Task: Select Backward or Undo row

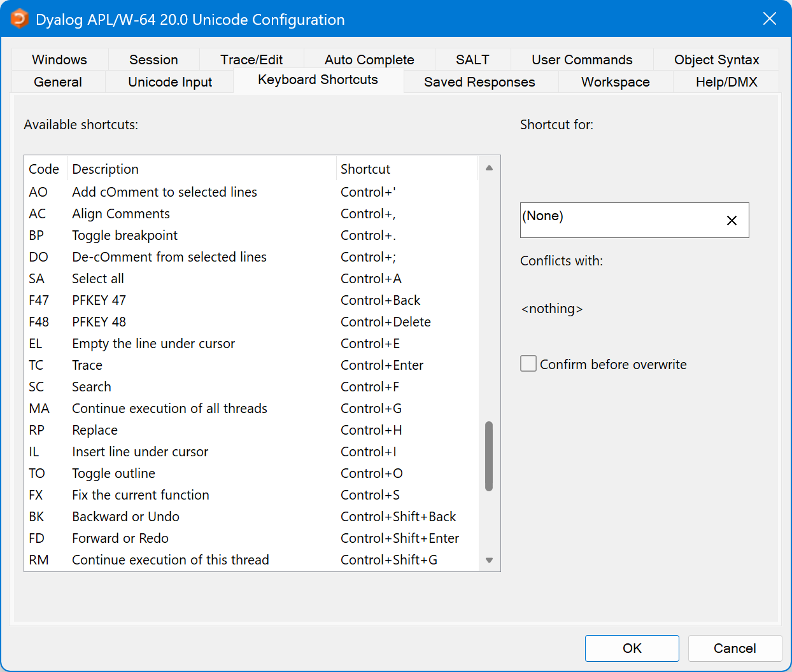Action: [x=251, y=517]
